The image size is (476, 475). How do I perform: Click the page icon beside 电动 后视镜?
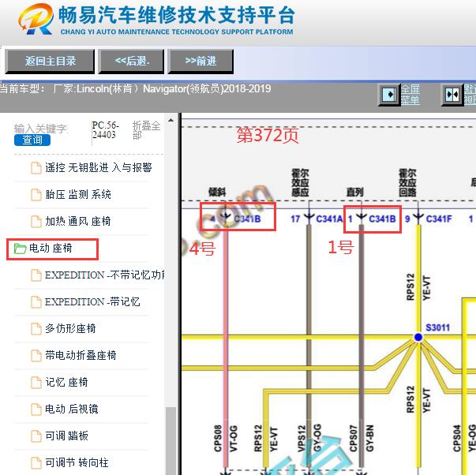coord(36,410)
